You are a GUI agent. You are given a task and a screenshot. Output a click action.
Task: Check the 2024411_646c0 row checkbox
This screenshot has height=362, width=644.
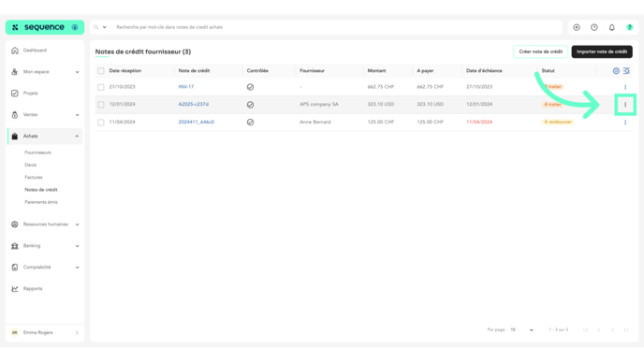pos(101,123)
